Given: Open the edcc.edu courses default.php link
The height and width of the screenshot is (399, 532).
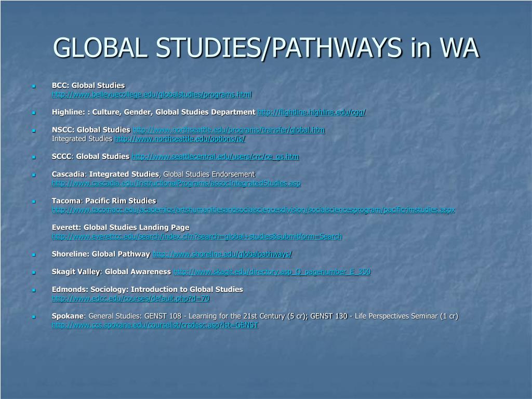Looking at the screenshot, I should tap(130, 299).
